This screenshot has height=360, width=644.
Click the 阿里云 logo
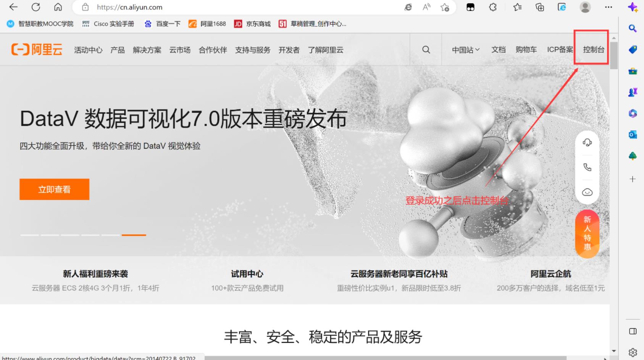[37, 50]
